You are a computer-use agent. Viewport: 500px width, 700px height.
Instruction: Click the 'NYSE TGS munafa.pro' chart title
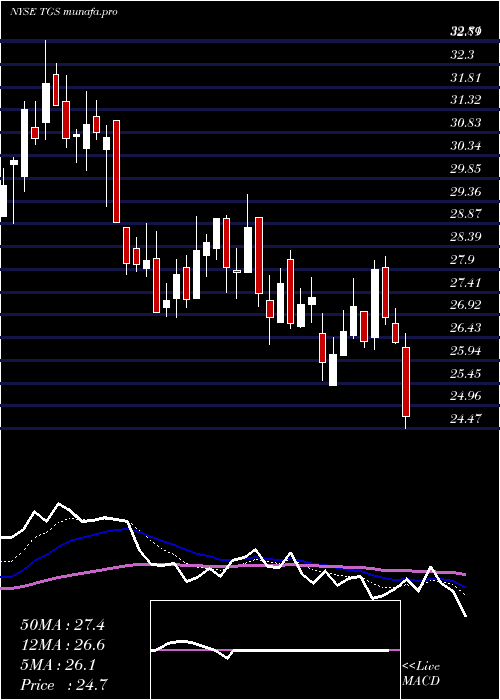tap(63, 12)
